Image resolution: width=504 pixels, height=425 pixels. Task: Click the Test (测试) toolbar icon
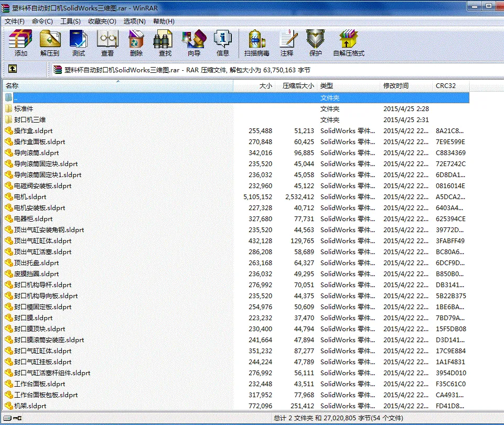tap(79, 39)
